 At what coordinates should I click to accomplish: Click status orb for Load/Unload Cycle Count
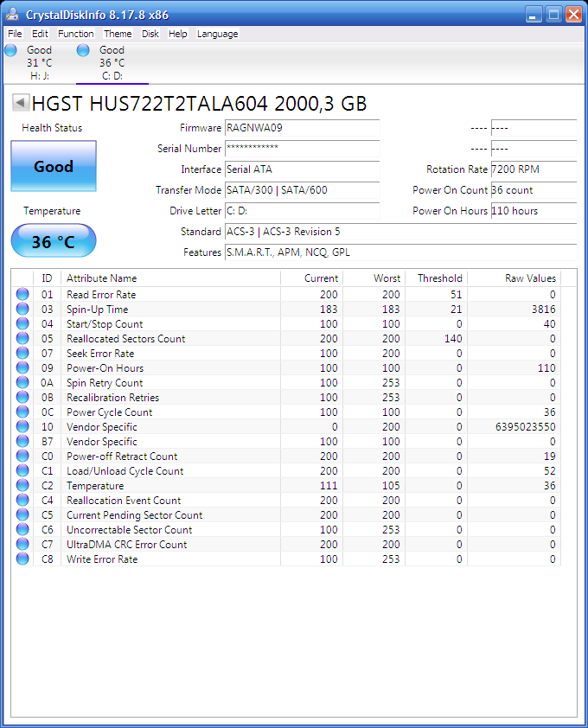(x=22, y=470)
